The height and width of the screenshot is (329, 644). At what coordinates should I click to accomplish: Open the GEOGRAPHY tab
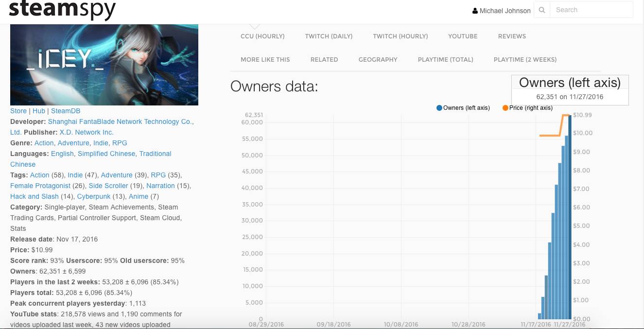pyautogui.click(x=378, y=59)
